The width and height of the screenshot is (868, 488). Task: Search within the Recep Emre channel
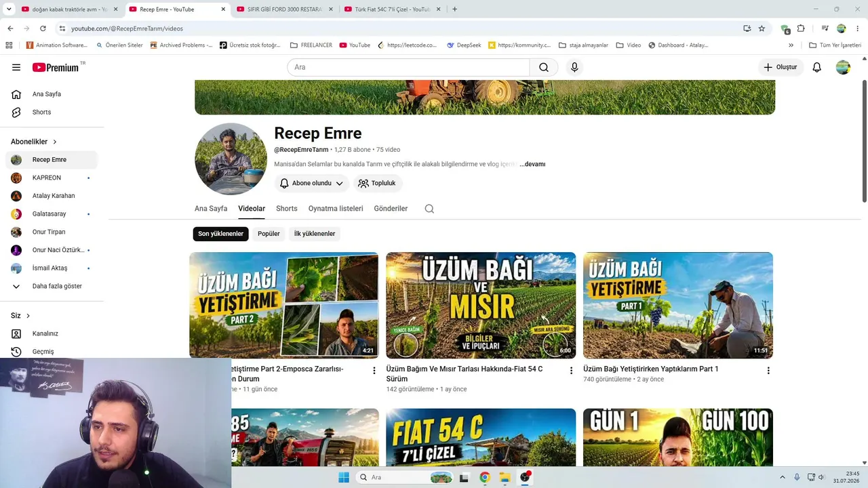429,209
